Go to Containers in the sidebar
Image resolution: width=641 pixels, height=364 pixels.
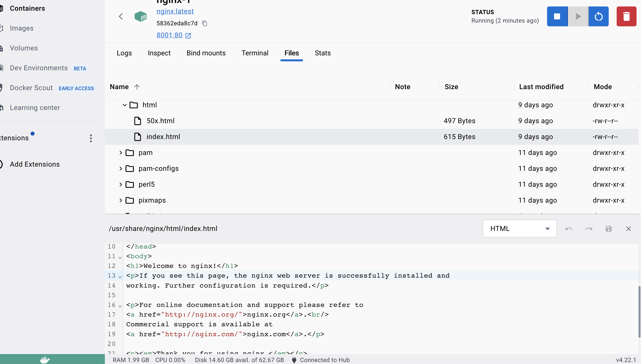point(28,8)
